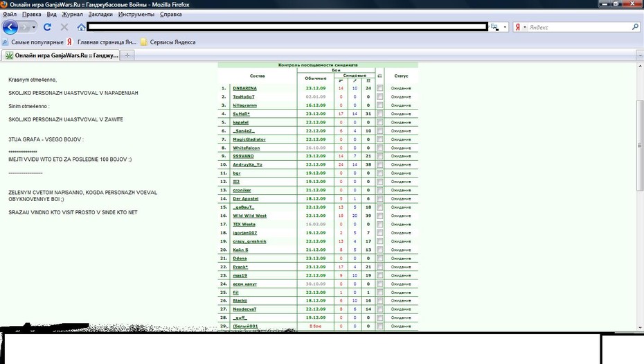Image resolution: width=644 pixels, height=364 pixels.
Task: Tick the checkbox in Prank* row
Action: 379,267
